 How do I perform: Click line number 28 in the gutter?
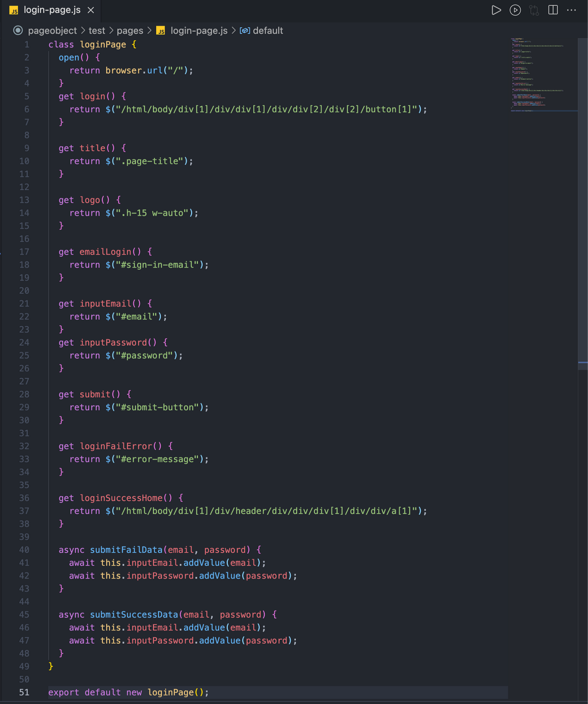click(24, 394)
